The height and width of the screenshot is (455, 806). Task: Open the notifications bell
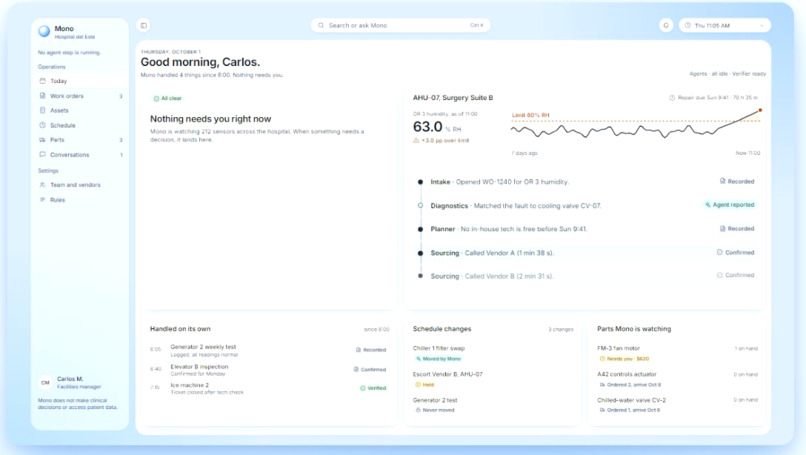coord(666,25)
